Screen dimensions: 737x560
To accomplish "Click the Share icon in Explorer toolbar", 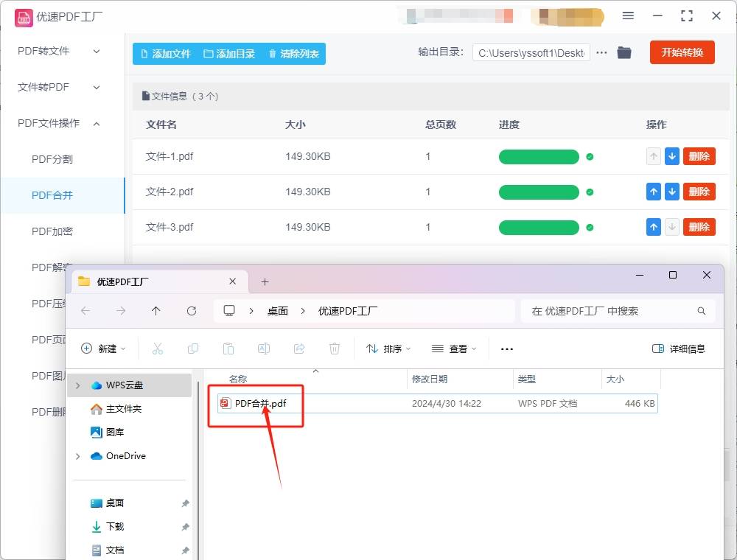I will [x=299, y=349].
